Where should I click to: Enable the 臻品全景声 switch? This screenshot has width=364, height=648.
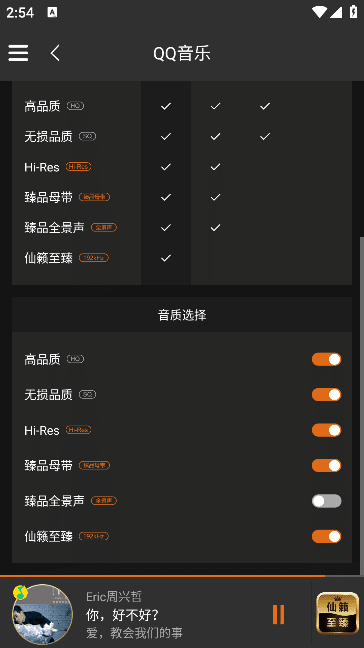326,501
